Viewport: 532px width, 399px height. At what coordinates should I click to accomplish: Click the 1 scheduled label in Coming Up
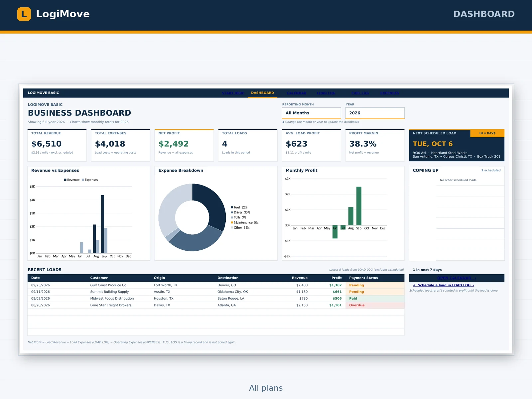click(491, 170)
